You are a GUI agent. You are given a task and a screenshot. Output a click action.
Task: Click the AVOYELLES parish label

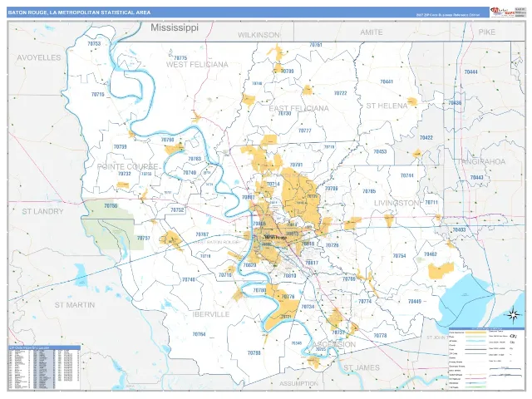pos(39,57)
